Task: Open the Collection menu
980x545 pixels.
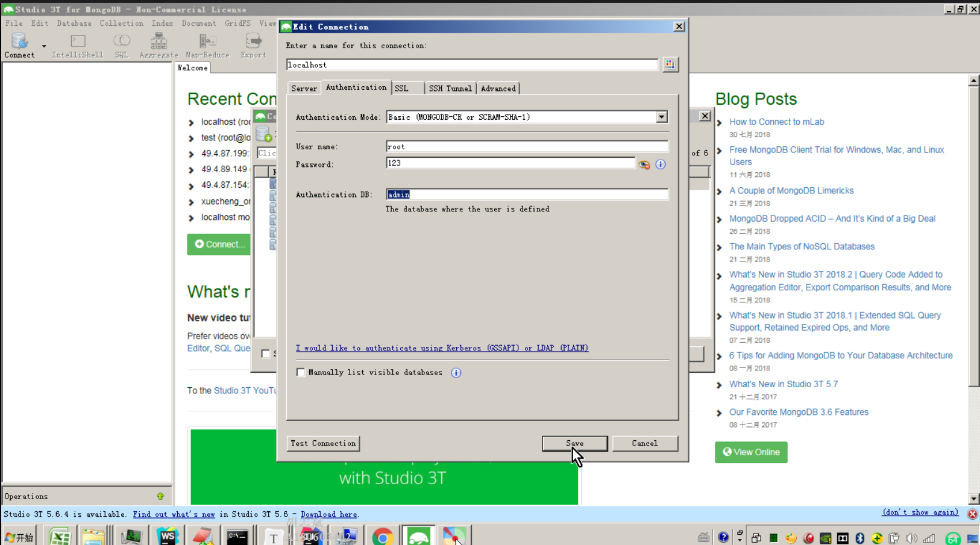Action: click(122, 23)
